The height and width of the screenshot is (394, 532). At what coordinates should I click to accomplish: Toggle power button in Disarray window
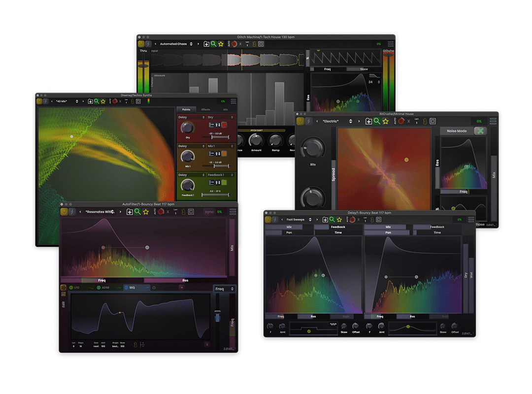(x=39, y=101)
